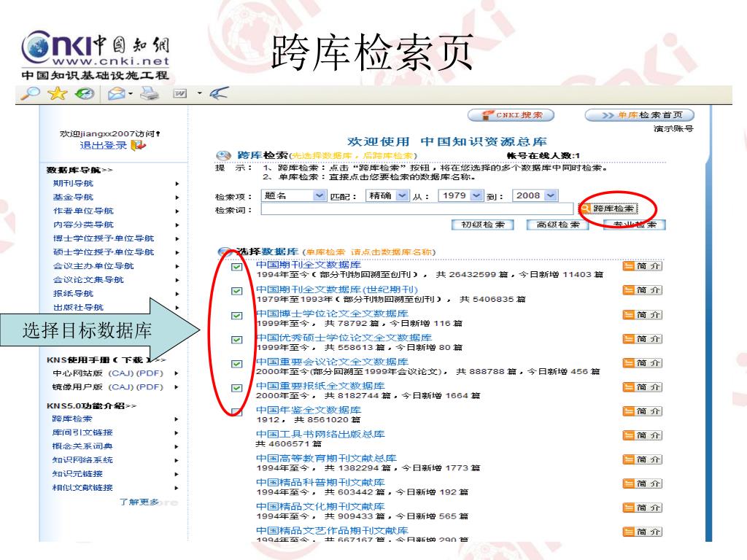Open 匹配 精确 dropdown
The image size is (747, 560).
pos(387,195)
